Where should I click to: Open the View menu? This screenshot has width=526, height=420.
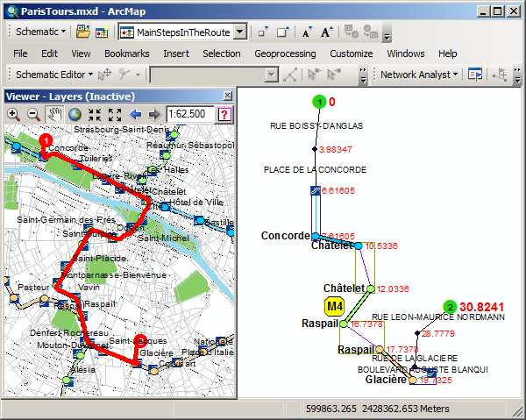(81, 53)
